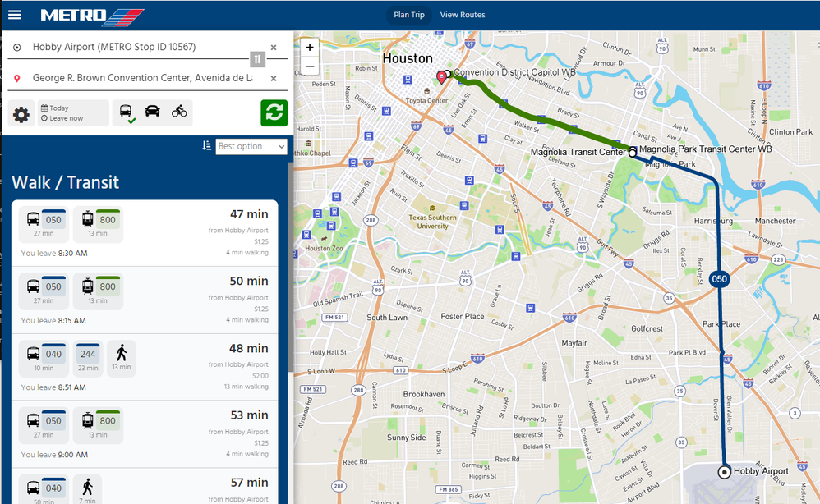Click the walking leg in 8:51 AM trip
820x504 pixels.
pos(122,359)
